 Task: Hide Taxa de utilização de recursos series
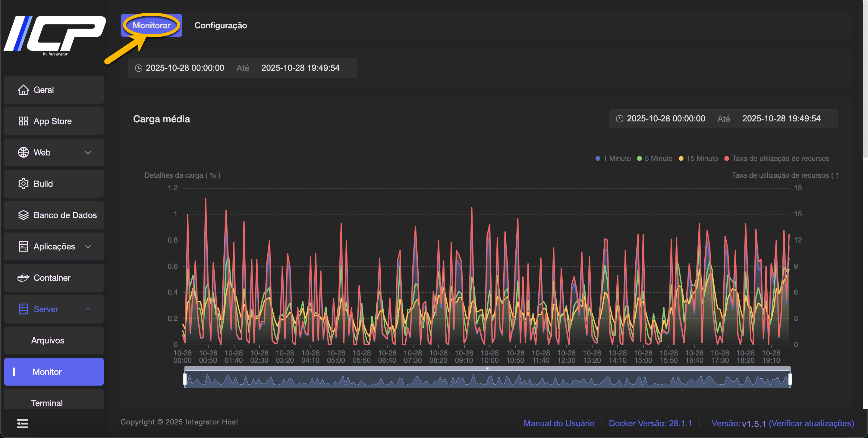coord(776,158)
